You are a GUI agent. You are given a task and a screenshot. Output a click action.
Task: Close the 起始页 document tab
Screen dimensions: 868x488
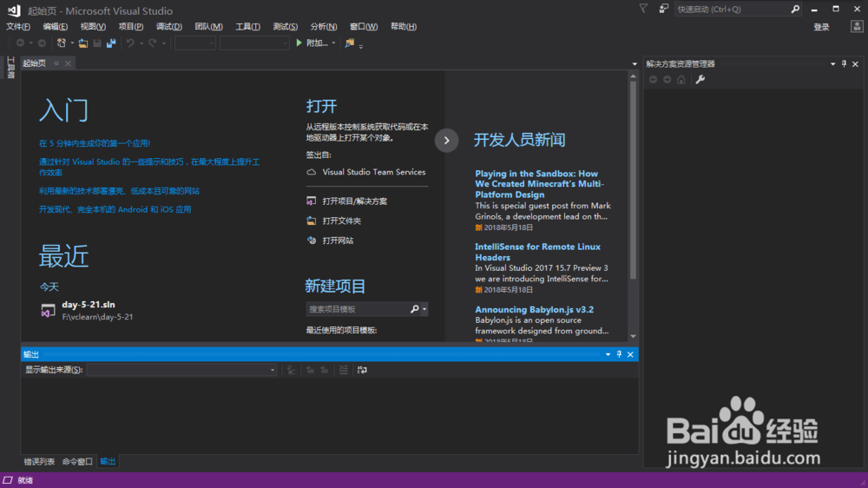pos(68,63)
